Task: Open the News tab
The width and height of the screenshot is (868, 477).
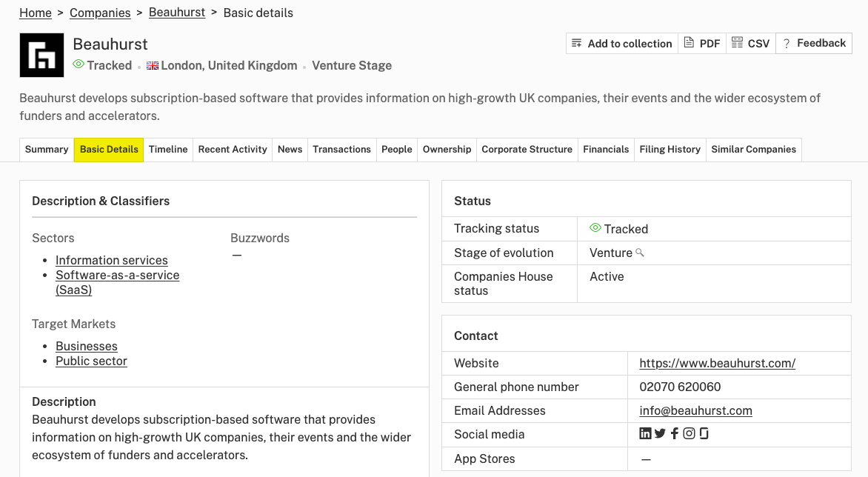Action: (x=290, y=150)
